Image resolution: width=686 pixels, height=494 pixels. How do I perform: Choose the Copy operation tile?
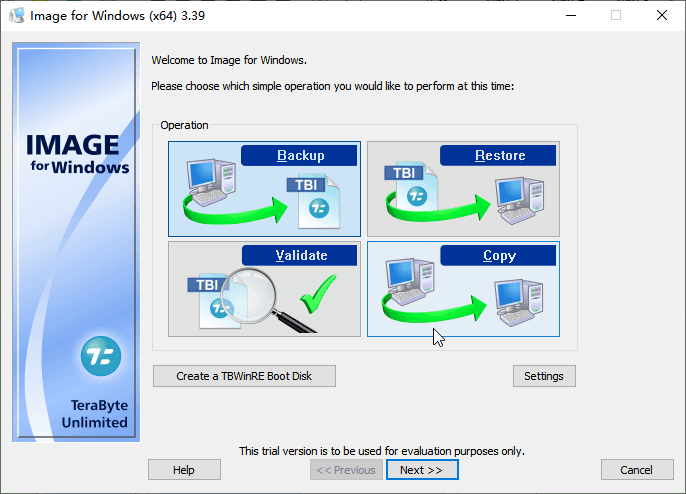pos(463,289)
